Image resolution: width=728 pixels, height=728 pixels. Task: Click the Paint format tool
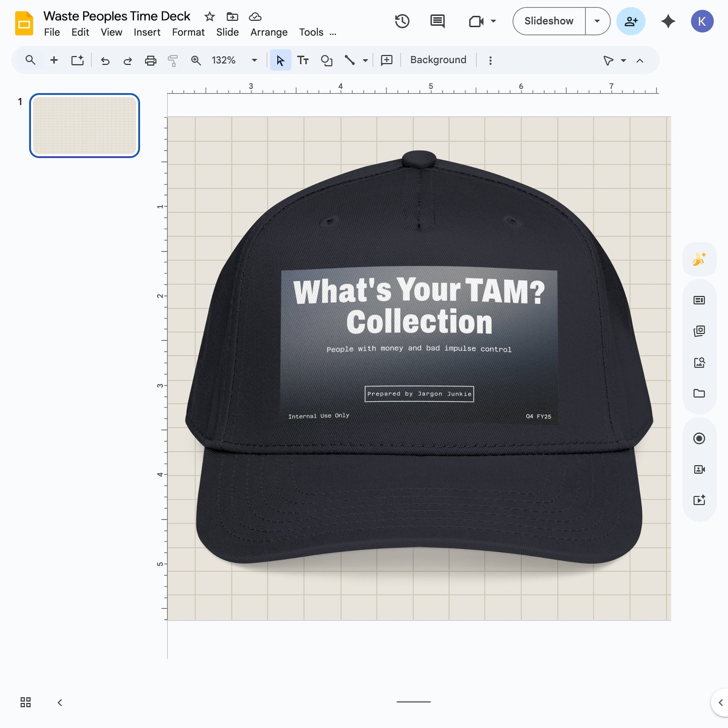point(173,60)
